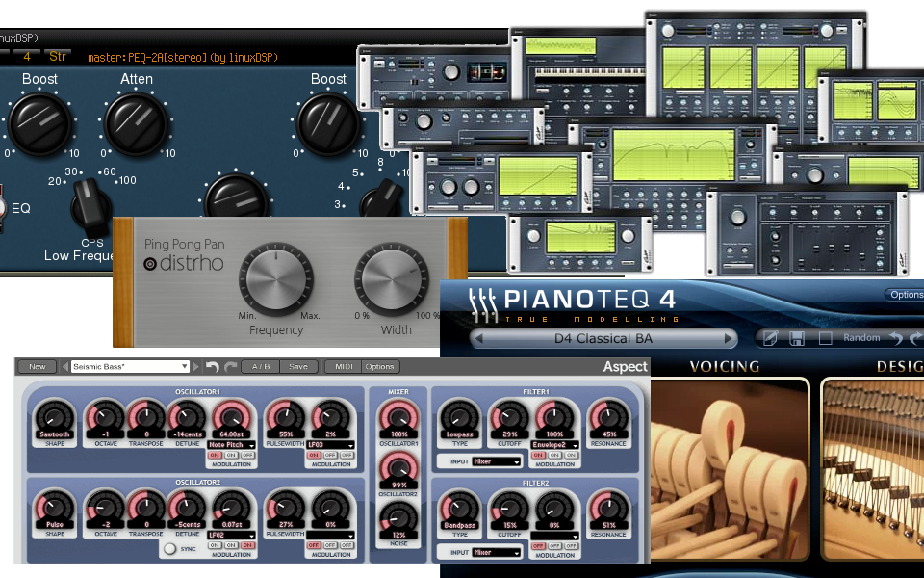Switch to the VOICING section in Pianoteq

click(724, 366)
